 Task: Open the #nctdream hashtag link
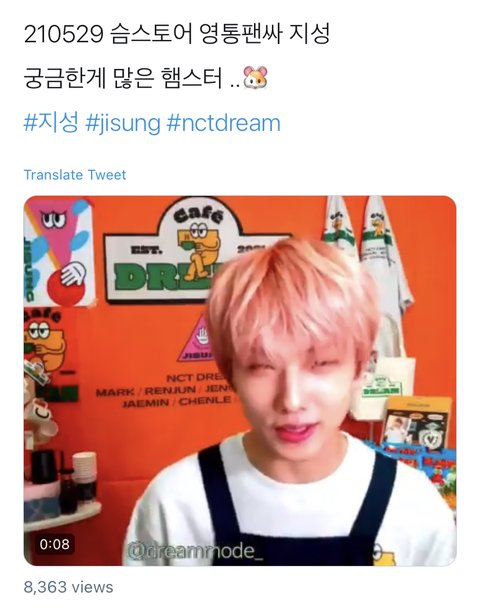(224, 123)
